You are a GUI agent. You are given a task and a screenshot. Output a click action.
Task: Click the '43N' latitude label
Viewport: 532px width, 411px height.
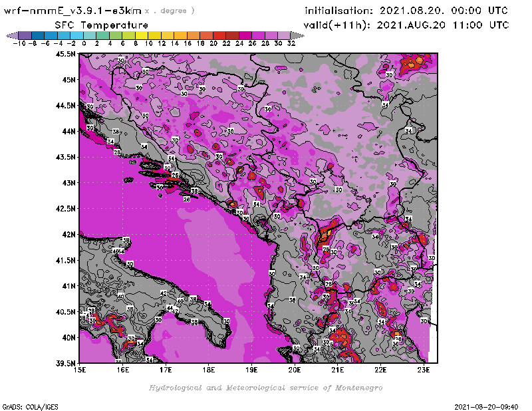pyautogui.click(x=69, y=183)
